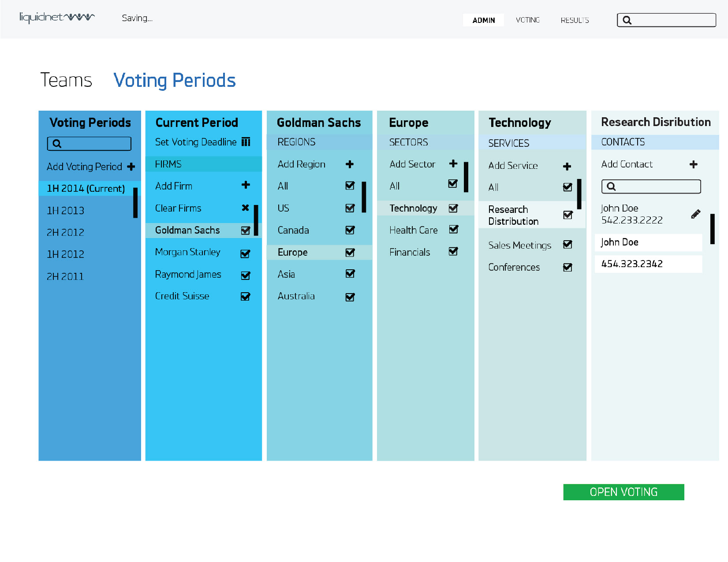Click the Add Contact label
728x562 pixels.
[627, 164]
